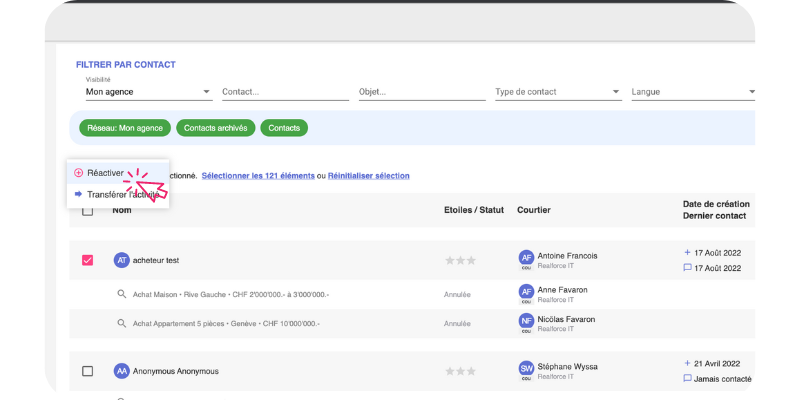Image resolution: width=800 pixels, height=400 pixels.
Task: Click the Réseau: Mon agence filter chip
Action: point(125,128)
